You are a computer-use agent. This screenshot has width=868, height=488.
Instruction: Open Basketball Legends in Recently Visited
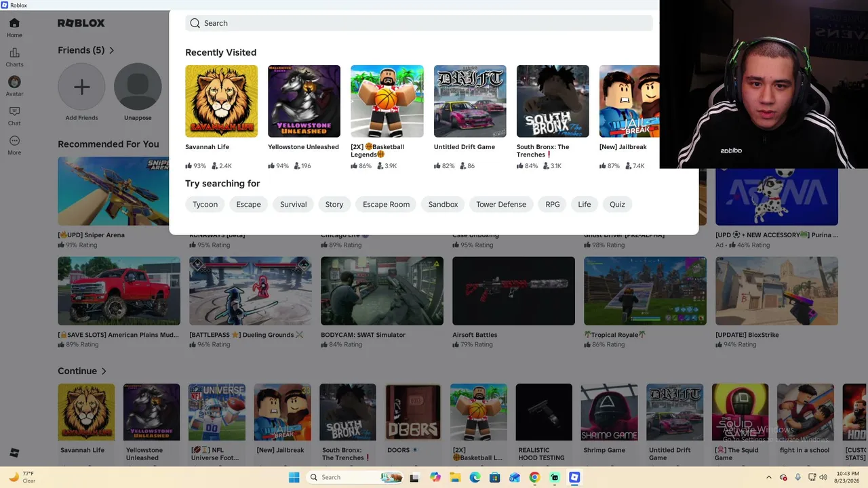387,101
